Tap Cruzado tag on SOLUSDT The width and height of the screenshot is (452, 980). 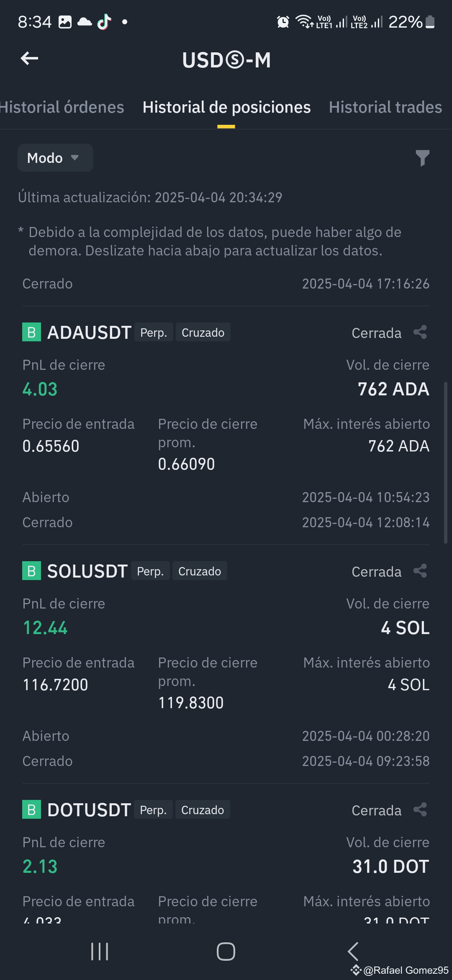click(x=200, y=571)
